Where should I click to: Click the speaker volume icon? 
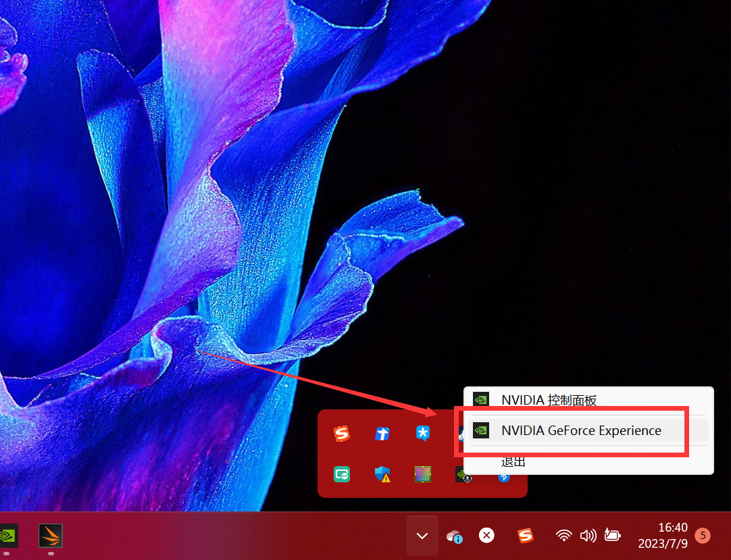[588, 536]
